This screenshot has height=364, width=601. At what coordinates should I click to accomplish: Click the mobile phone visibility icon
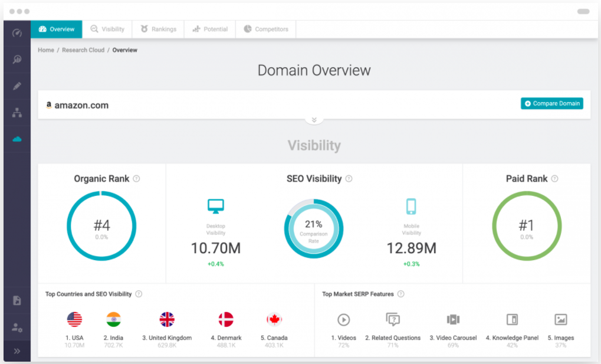(x=411, y=206)
